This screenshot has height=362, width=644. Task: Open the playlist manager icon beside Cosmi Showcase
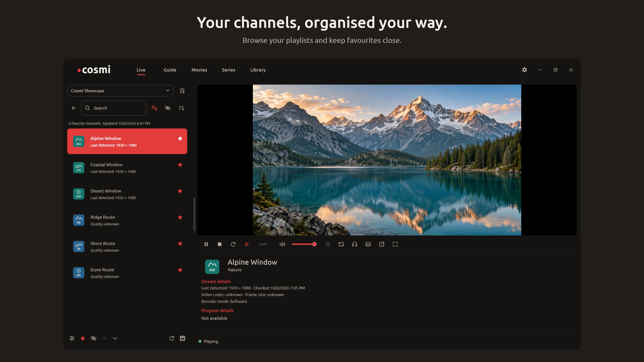182,91
